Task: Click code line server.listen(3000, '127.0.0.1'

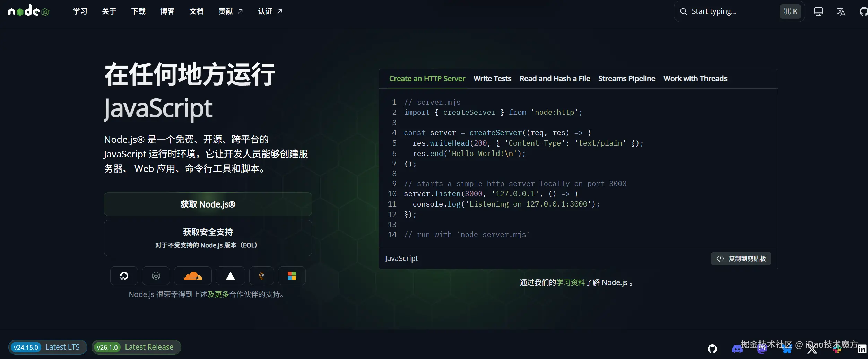Action: pos(491,194)
